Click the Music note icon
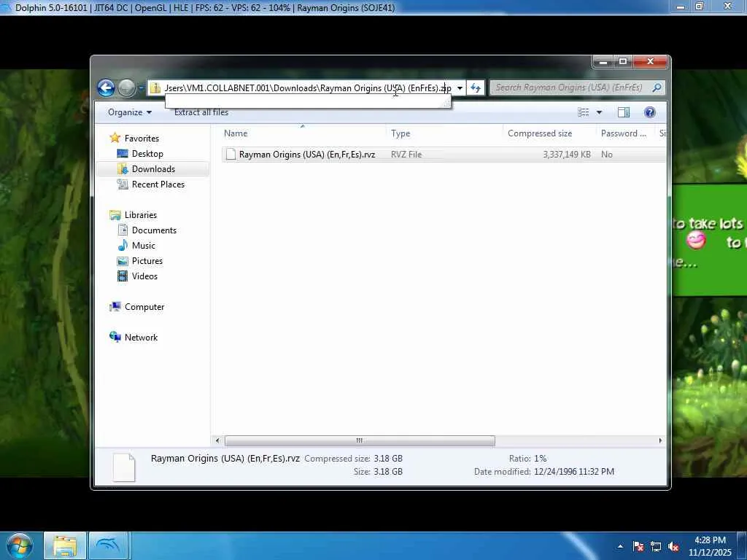The width and height of the screenshot is (747, 560). (123, 245)
